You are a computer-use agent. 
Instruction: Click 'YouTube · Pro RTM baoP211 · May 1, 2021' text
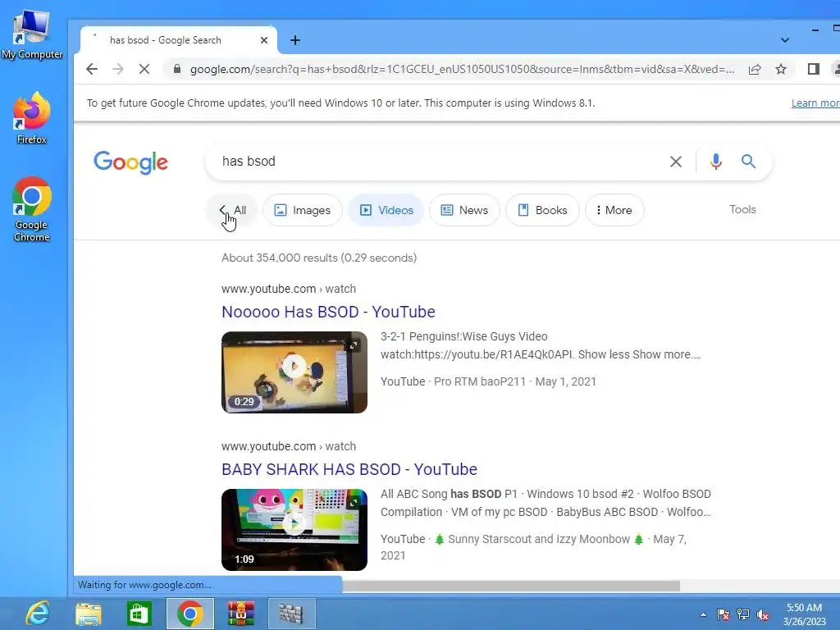click(x=488, y=381)
